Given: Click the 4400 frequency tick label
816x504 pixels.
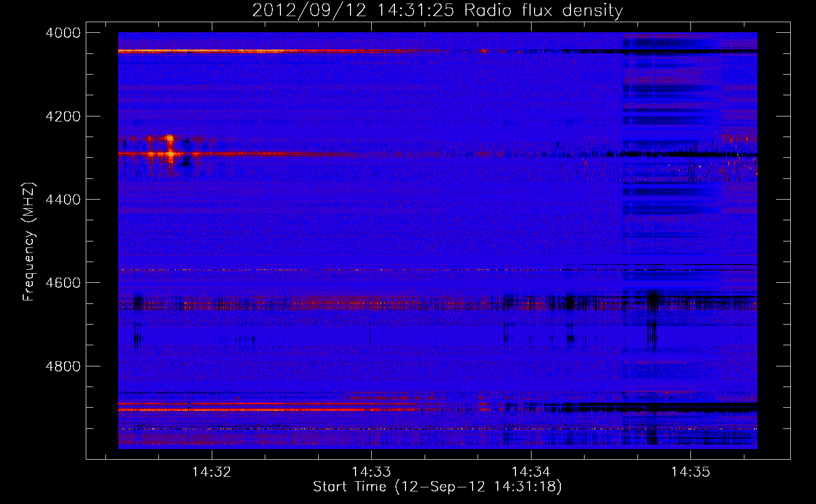Looking at the screenshot, I should click(x=63, y=200).
